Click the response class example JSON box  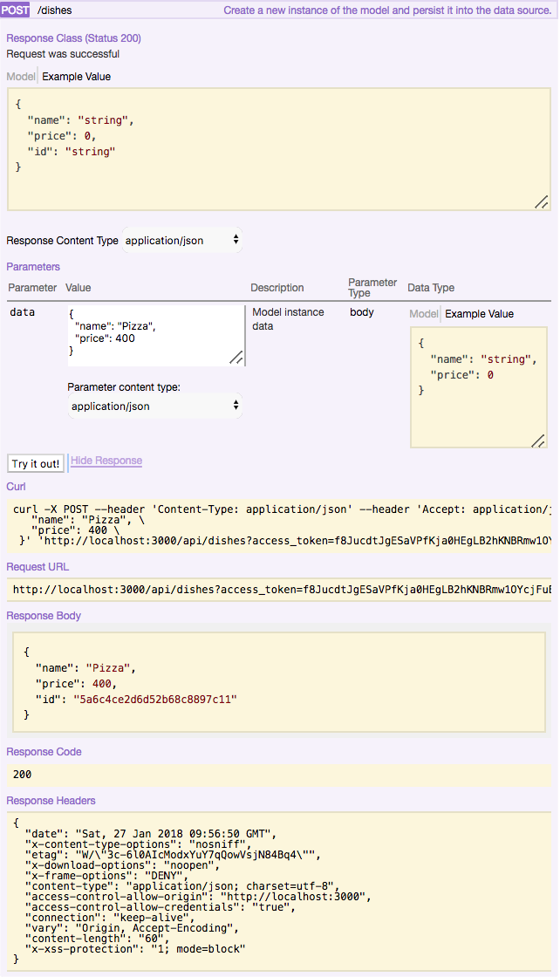pos(278,148)
